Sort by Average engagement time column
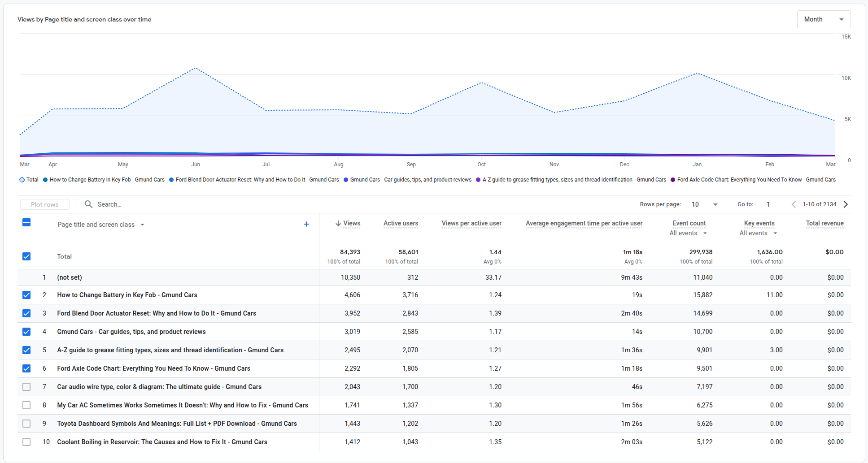This screenshot has width=868, height=463. tap(584, 223)
